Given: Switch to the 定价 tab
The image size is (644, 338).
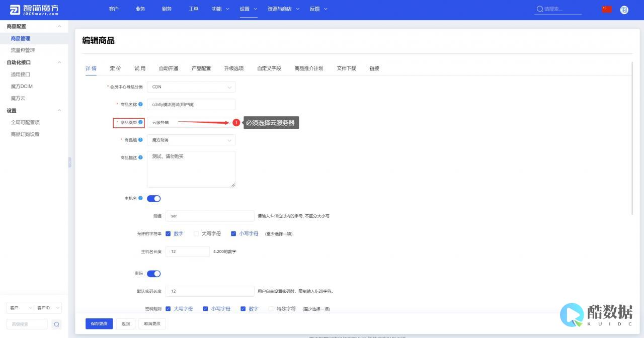Looking at the screenshot, I should (x=115, y=68).
